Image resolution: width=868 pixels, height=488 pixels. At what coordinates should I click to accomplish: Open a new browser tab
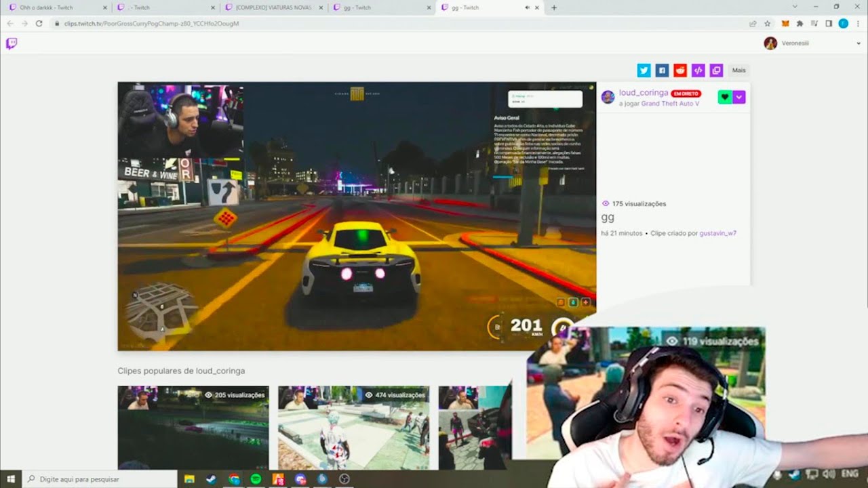(554, 7)
